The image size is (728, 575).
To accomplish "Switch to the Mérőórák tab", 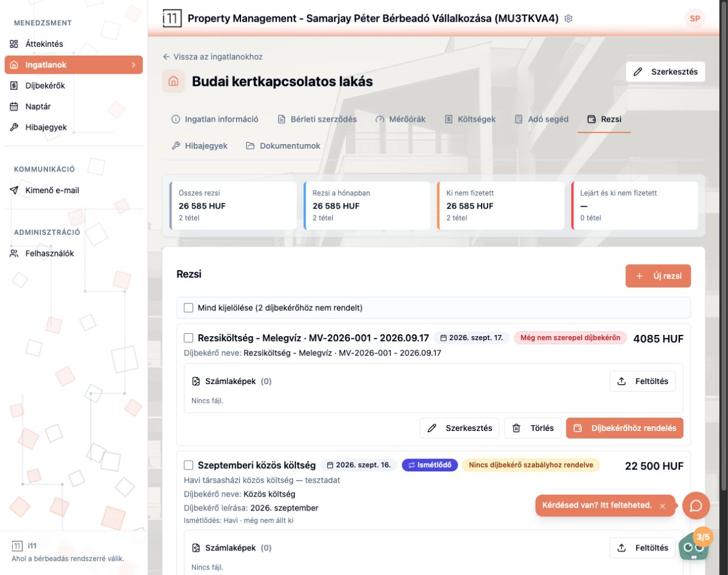I will (x=400, y=119).
